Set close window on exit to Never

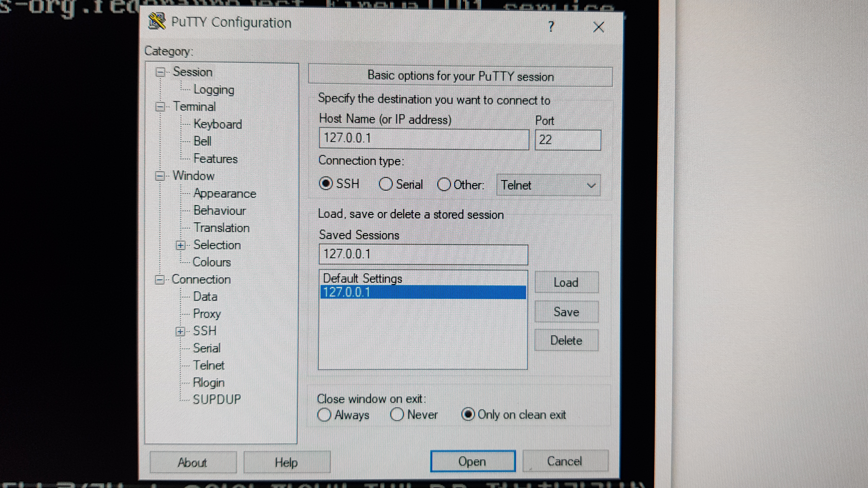(x=397, y=414)
